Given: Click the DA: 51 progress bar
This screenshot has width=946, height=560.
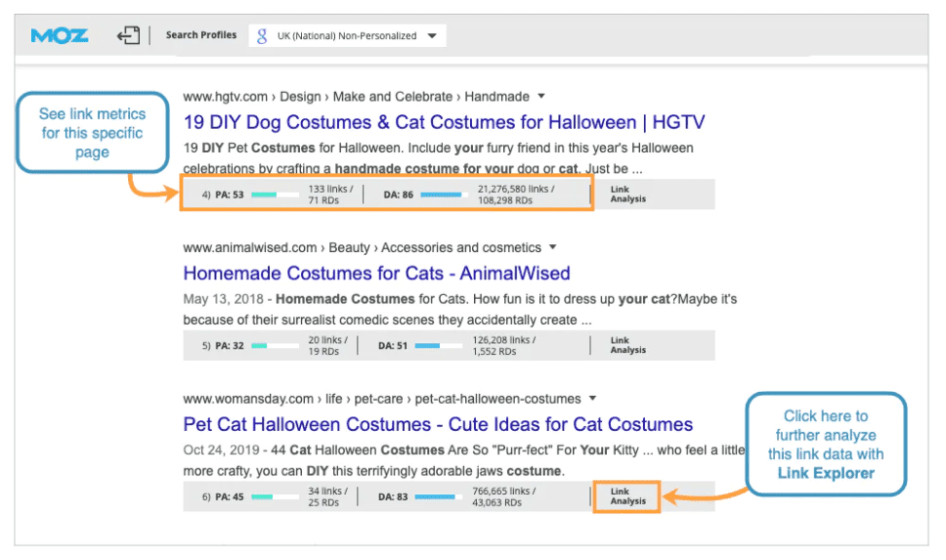Looking at the screenshot, I should point(439,346).
